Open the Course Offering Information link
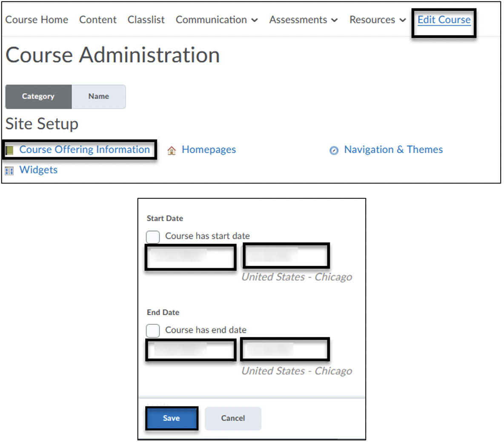The image size is (504, 442). click(84, 150)
